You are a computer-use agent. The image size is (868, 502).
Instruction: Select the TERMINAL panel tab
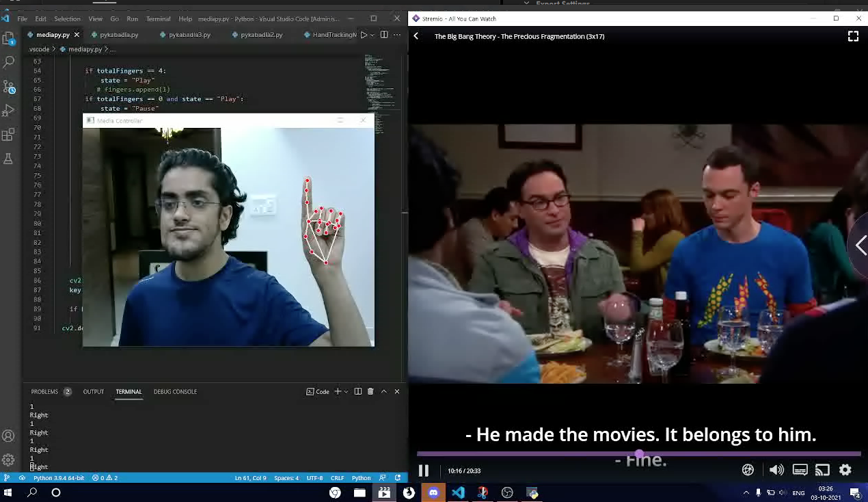click(x=128, y=391)
